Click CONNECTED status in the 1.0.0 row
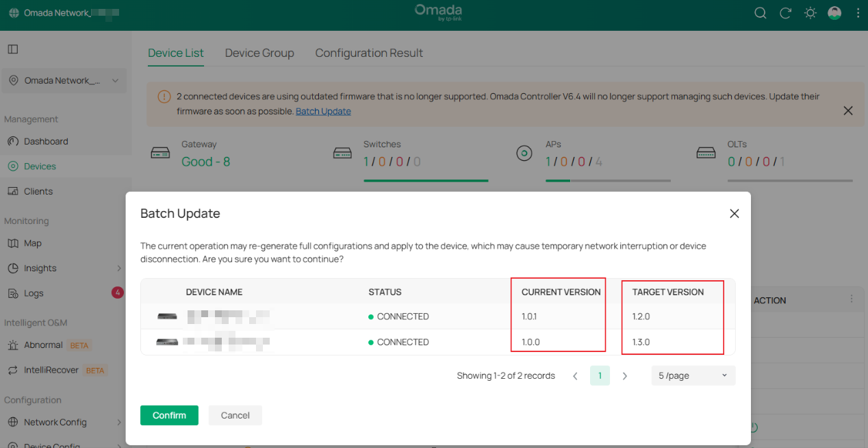Image resolution: width=868 pixels, height=448 pixels. 398,342
